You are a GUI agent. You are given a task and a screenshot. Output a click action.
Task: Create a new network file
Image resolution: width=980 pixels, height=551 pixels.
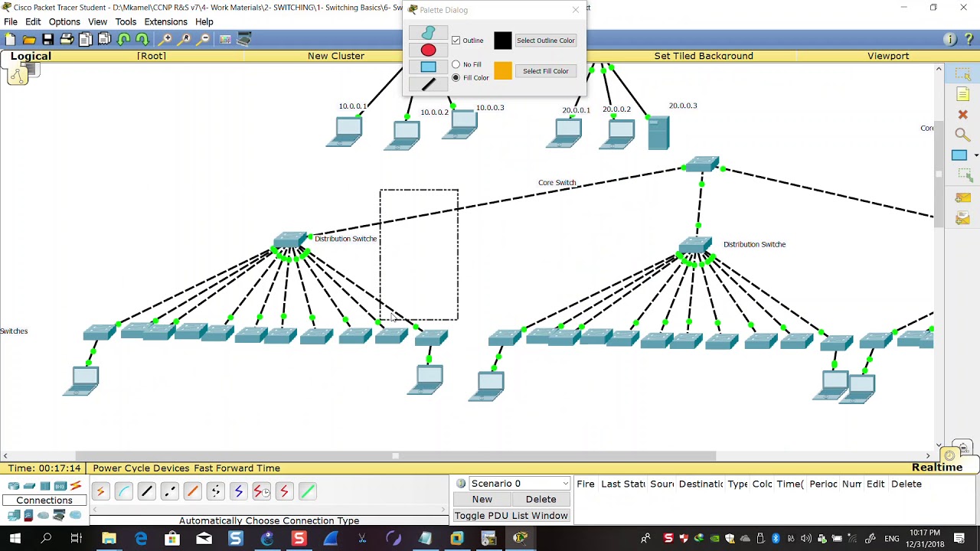tap(10, 39)
